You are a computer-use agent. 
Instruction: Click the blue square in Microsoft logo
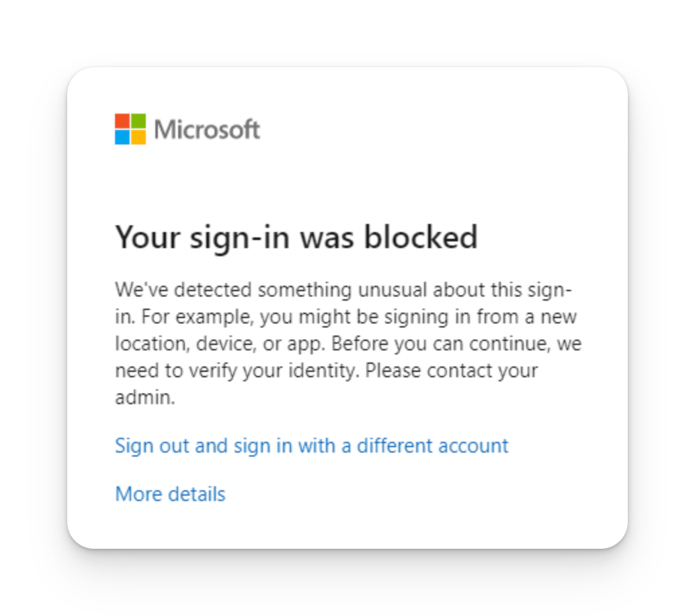click(122, 137)
